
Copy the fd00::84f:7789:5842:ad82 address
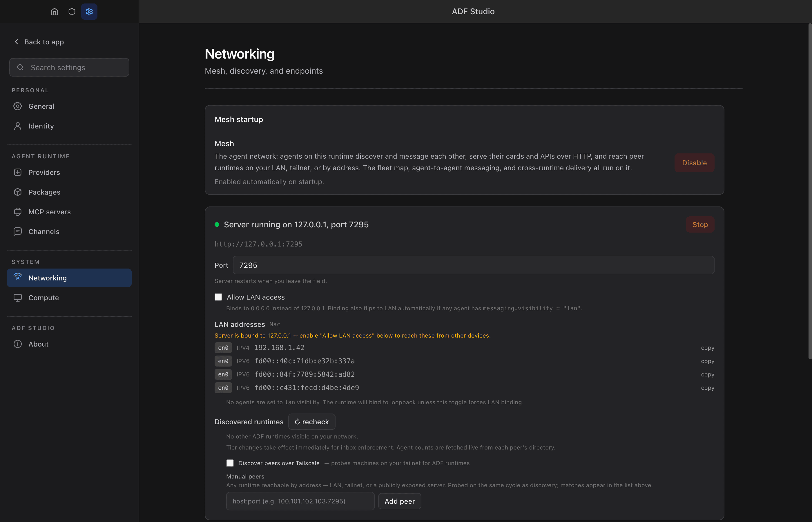point(707,374)
